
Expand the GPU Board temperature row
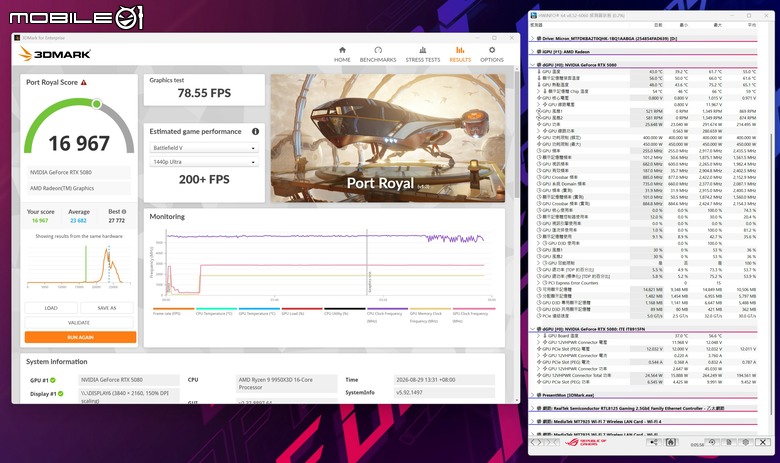pos(539,336)
